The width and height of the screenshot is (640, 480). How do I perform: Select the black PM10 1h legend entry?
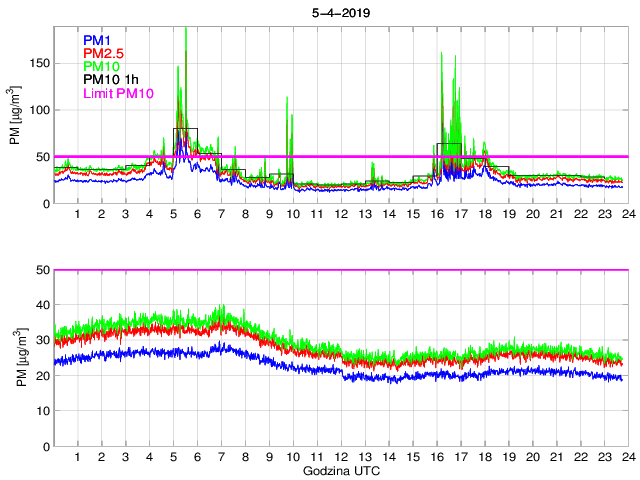click(x=109, y=79)
